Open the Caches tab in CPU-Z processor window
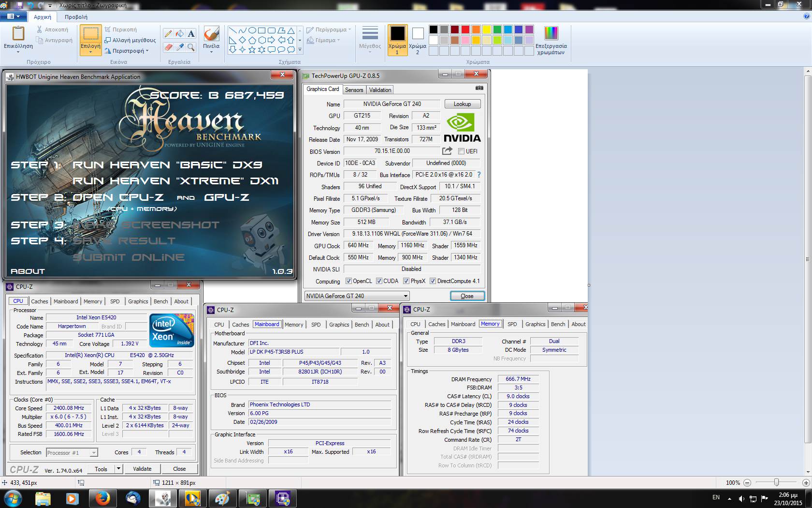 (x=40, y=301)
